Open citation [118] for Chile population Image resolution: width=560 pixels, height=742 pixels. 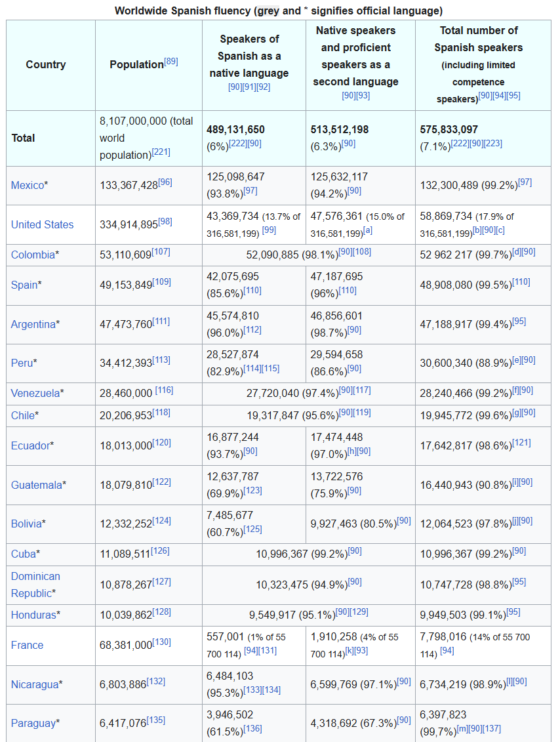(161, 413)
